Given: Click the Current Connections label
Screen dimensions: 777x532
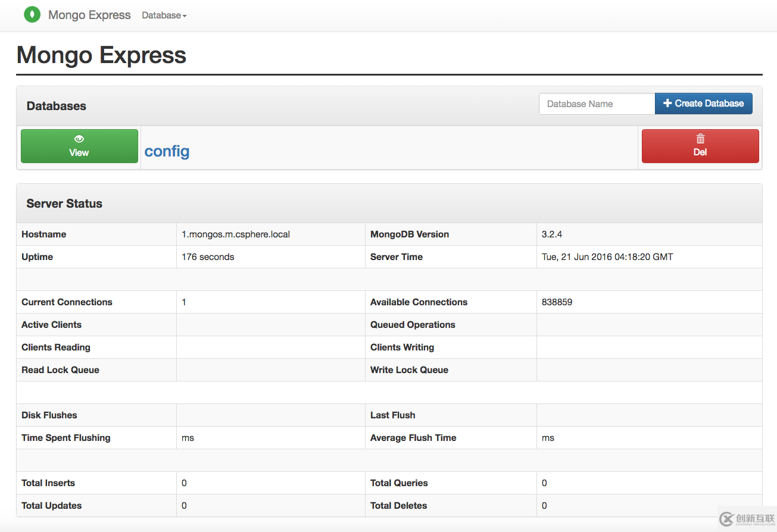Looking at the screenshot, I should [67, 302].
